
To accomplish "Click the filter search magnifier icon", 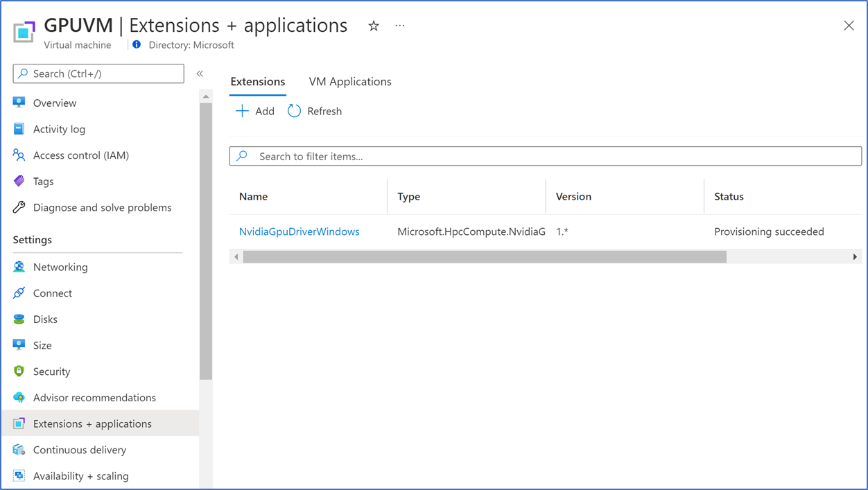I will coord(242,156).
